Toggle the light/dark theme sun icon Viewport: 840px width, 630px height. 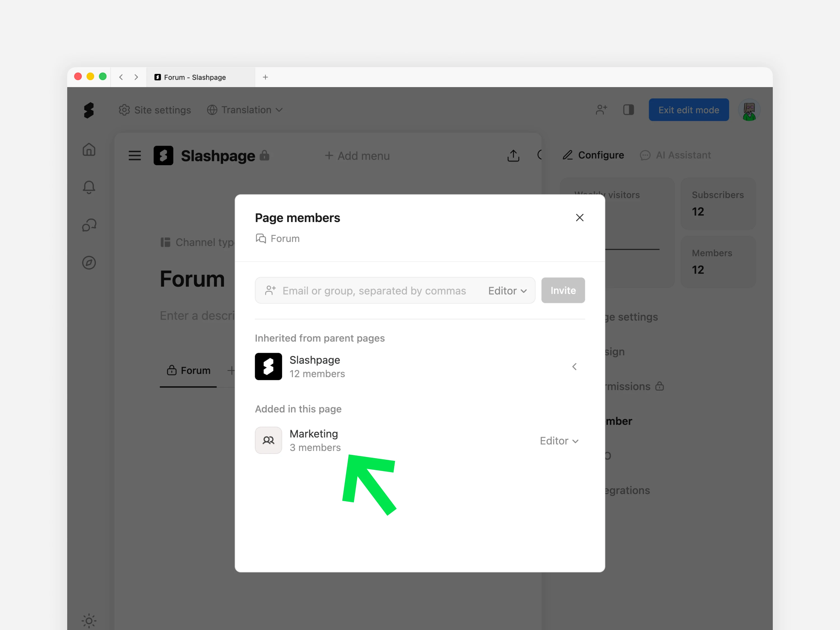(89, 621)
